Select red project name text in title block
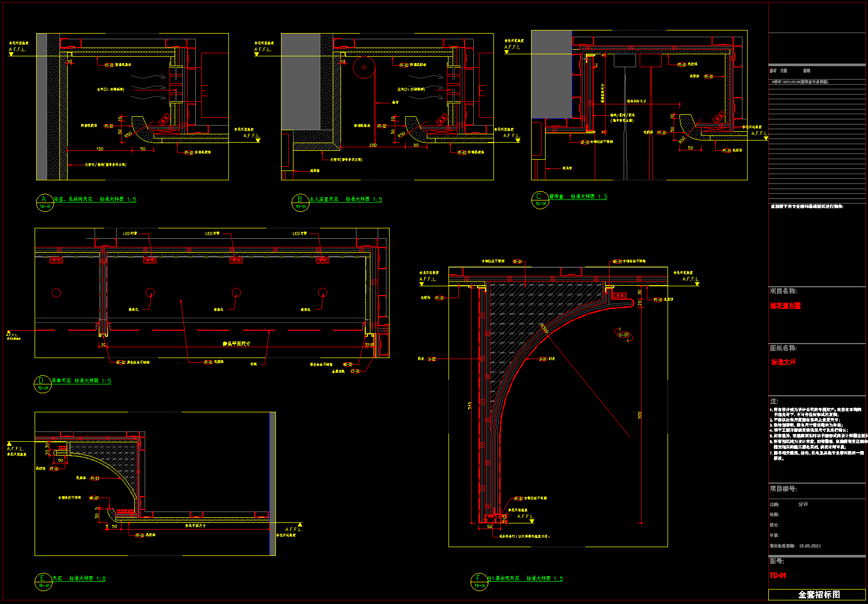Screen dimensions: 868x604 click(x=785, y=306)
